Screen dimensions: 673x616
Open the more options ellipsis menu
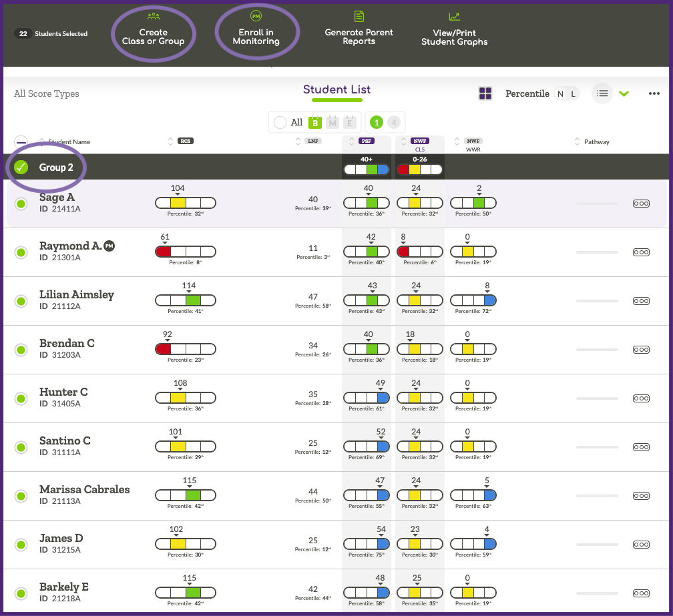click(654, 93)
